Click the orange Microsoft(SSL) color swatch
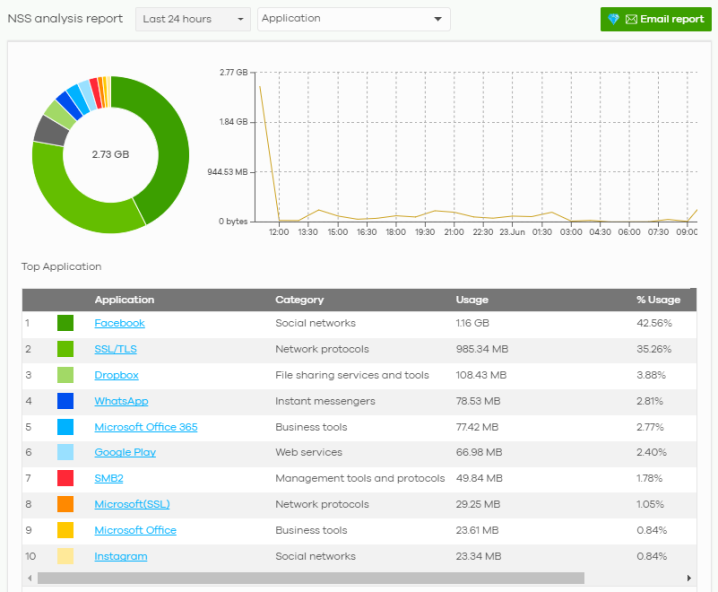718x592 pixels. [65, 505]
